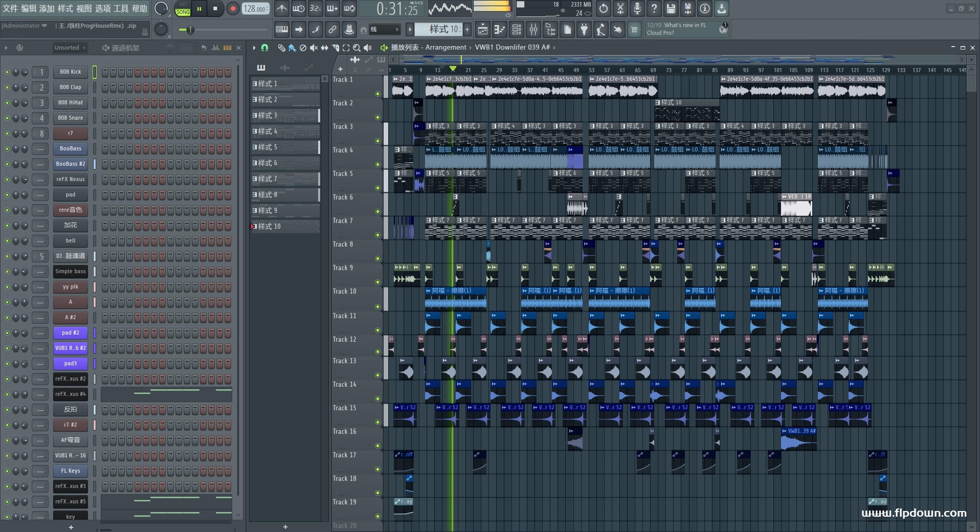
Task: Toggle the playlist magnet snap icon
Action: (x=264, y=48)
